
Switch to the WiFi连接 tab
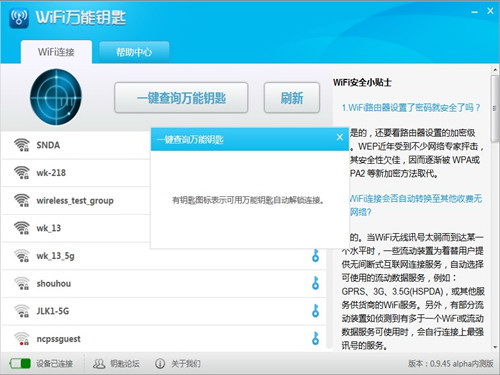pos(56,52)
